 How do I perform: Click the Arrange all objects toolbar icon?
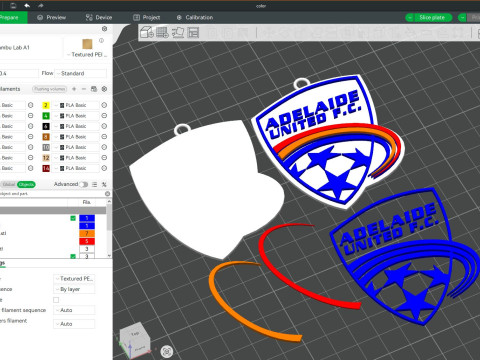click(193, 32)
